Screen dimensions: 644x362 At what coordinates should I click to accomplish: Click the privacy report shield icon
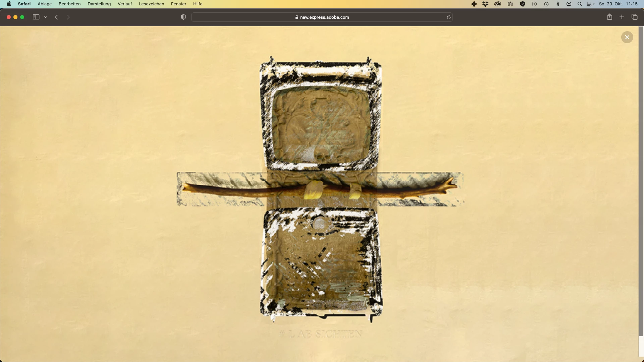pyautogui.click(x=183, y=17)
